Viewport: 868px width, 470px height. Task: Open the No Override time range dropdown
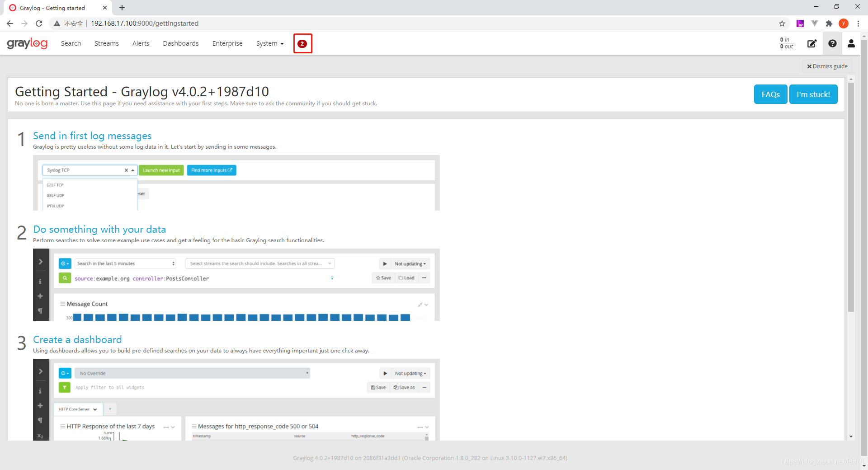click(192, 373)
